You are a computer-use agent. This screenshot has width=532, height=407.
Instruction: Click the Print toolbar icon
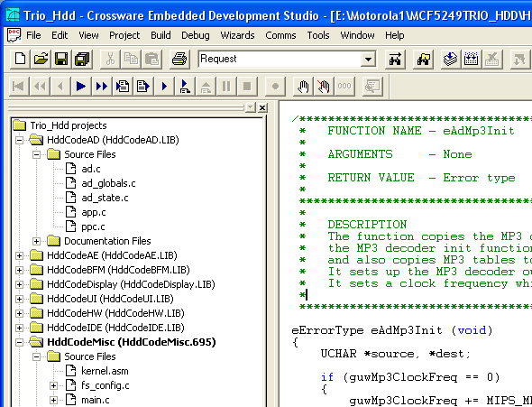179,59
